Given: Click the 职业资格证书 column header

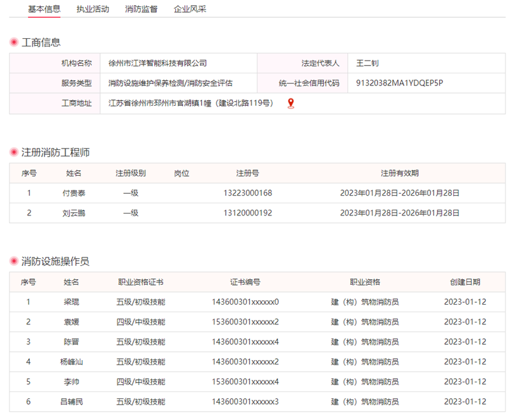Looking at the screenshot, I should click(141, 282).
